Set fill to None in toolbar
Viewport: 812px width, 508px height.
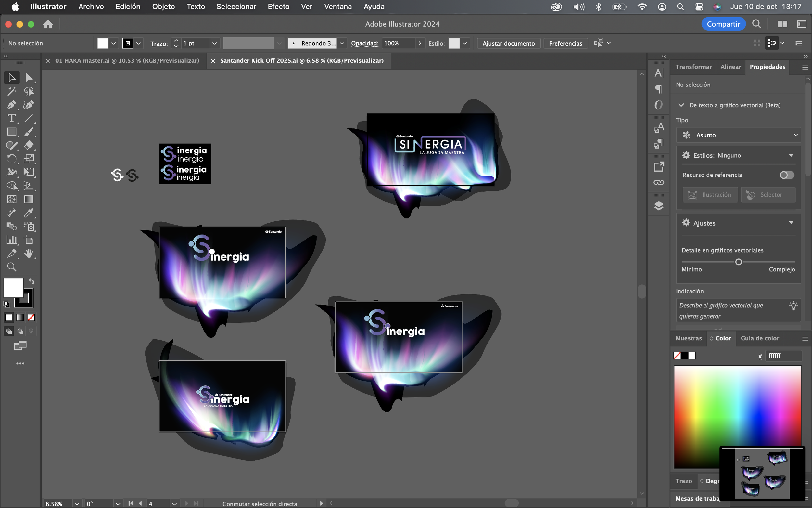[31, 318]
